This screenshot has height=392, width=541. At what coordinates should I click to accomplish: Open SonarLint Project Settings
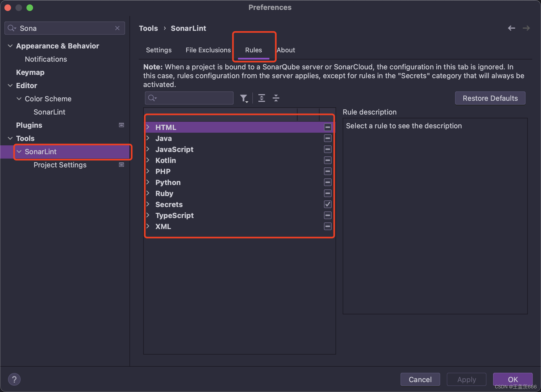(60, 165)
